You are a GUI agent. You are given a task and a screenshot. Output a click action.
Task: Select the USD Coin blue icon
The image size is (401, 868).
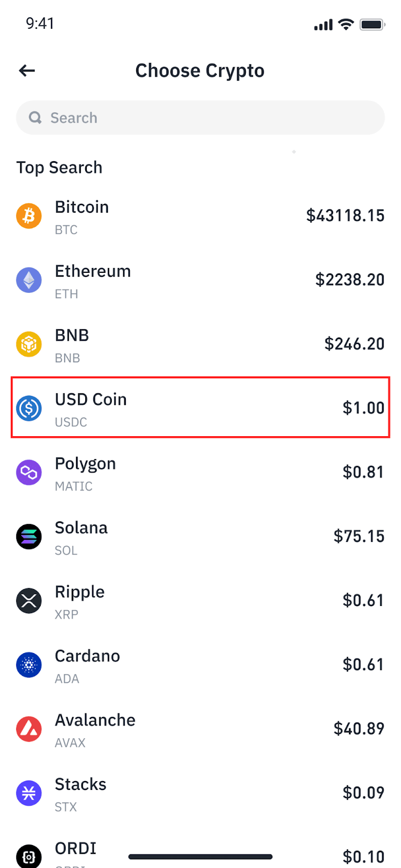point(29,408)
